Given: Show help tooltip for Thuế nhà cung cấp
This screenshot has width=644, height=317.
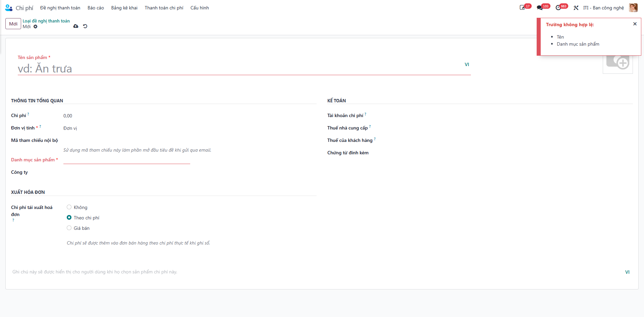Looking at the screenshot, I should click(x=370, y=126).
